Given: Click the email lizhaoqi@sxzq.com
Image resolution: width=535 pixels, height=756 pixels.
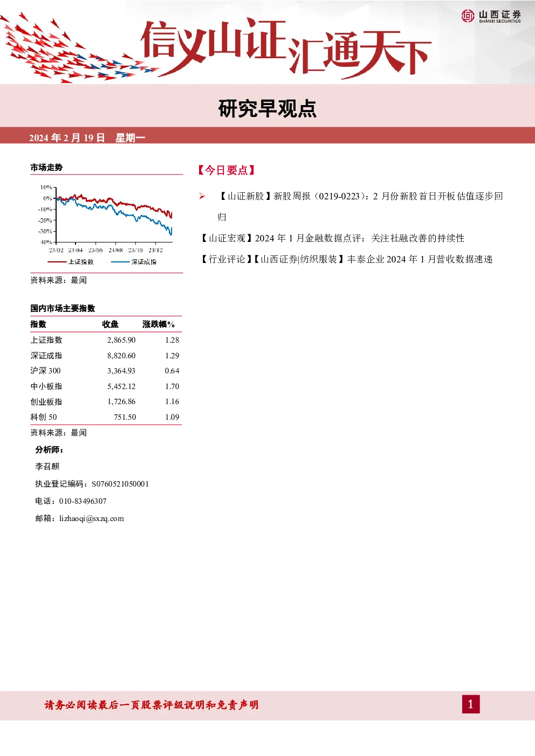Looking at the screenshot, I should (x=92, y=518).
